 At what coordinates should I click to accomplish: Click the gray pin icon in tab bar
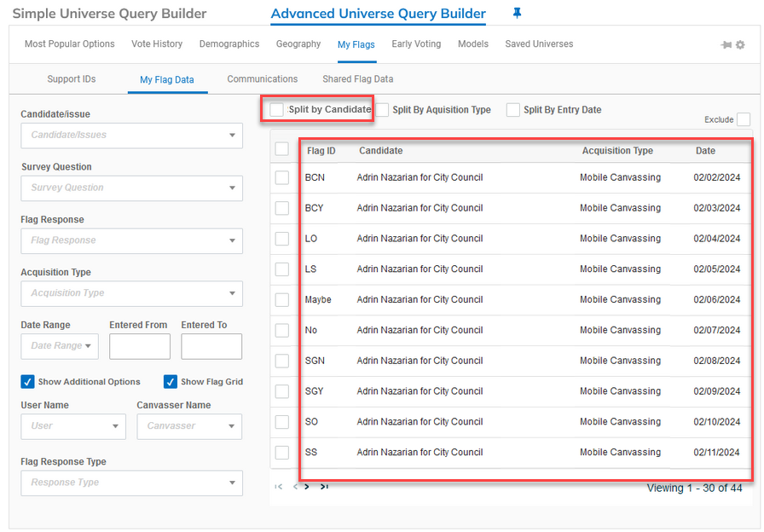pos(726,45)
